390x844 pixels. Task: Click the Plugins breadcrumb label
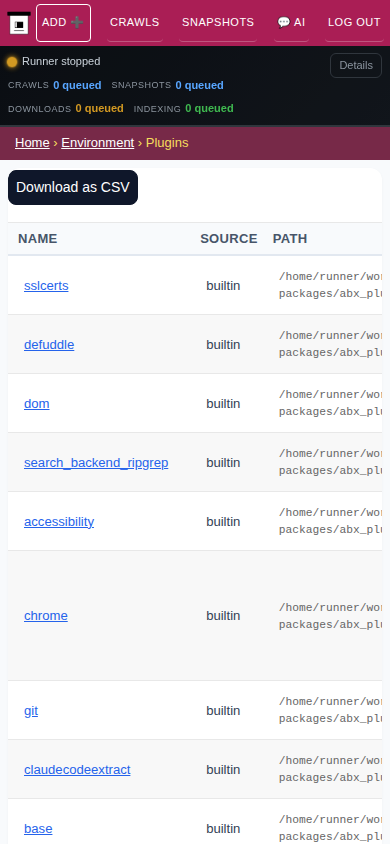167,143
